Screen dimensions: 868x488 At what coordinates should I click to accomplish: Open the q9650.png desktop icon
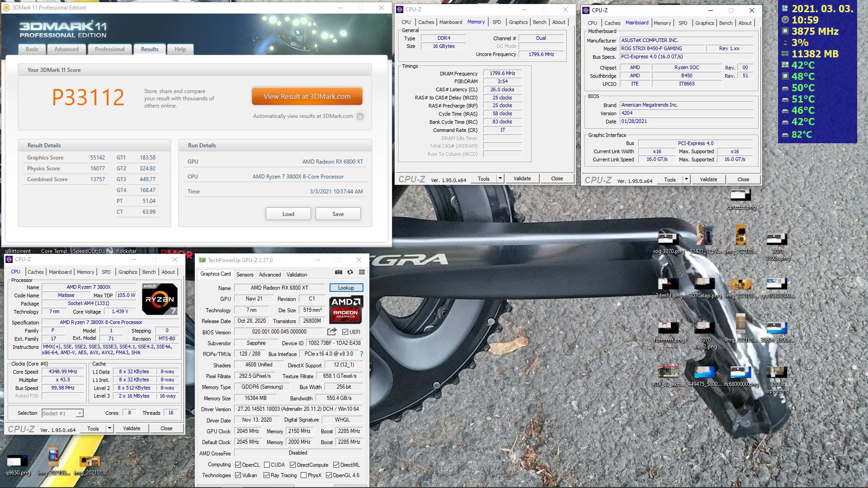18,461
